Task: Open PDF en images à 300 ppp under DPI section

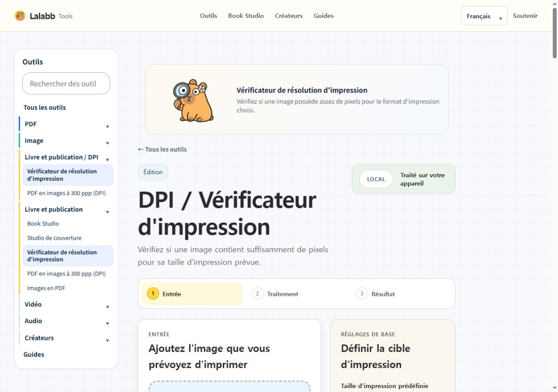Action: [x=67, y=193]
